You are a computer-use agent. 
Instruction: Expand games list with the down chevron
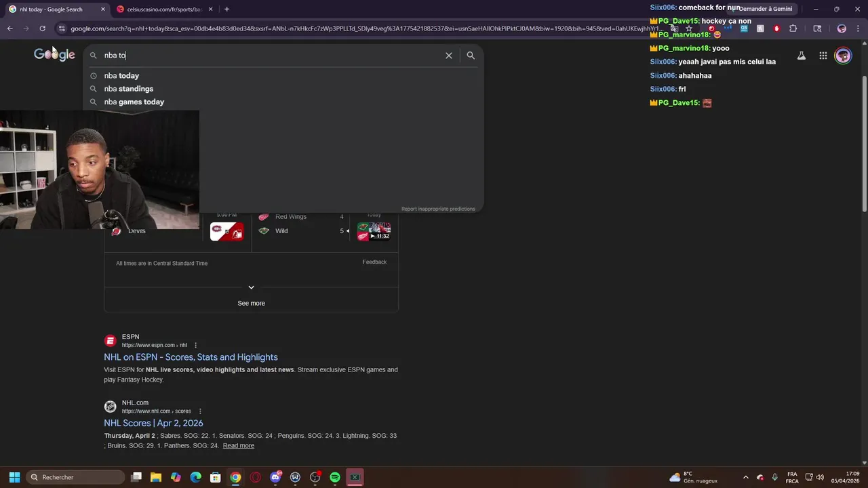[251, 287]
